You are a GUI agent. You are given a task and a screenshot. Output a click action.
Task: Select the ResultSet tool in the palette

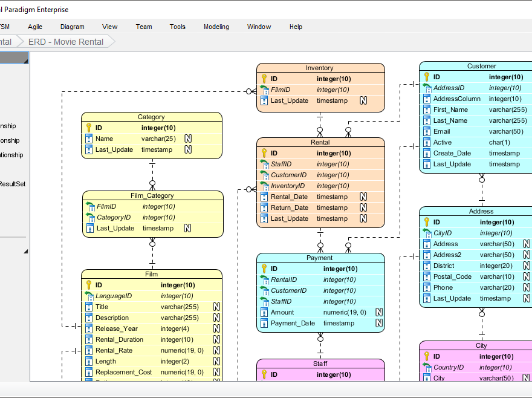click(13, 184)
